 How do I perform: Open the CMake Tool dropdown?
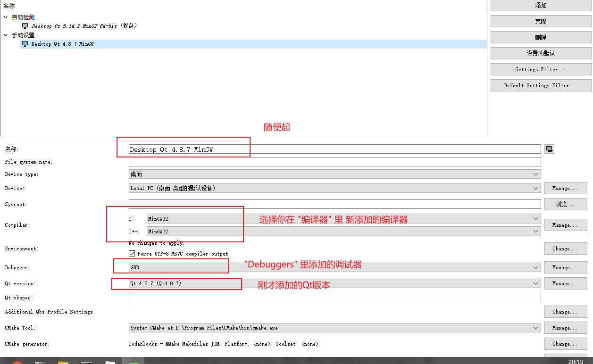click(x=334, y=328)
